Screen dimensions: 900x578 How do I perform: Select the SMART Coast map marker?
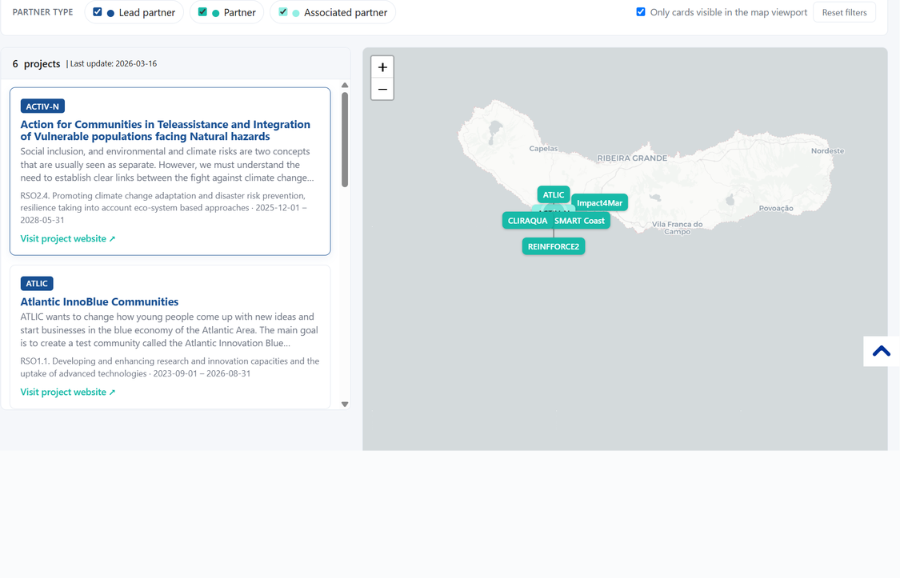(x=580, y=220)
